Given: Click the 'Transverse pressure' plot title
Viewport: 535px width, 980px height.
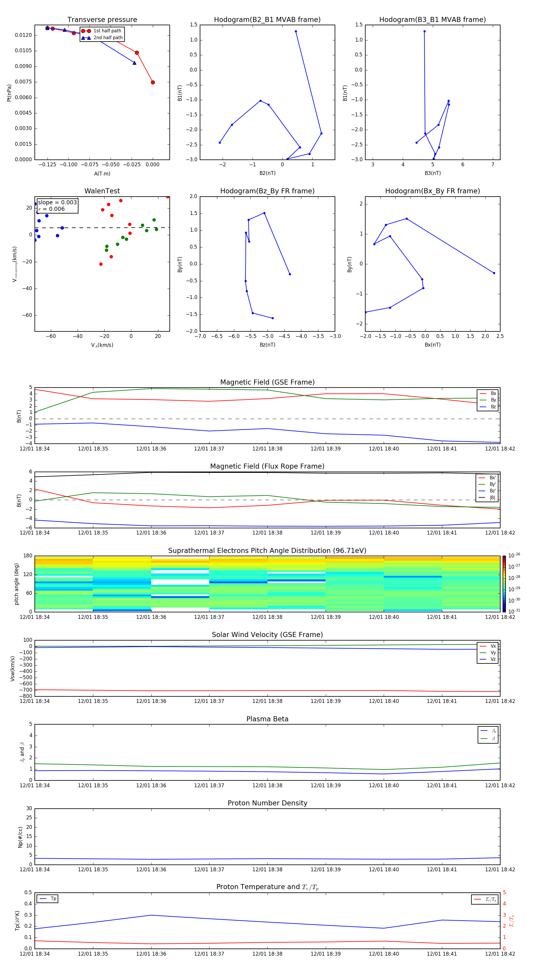Looking at the screenshot, I should pos(102,20).
